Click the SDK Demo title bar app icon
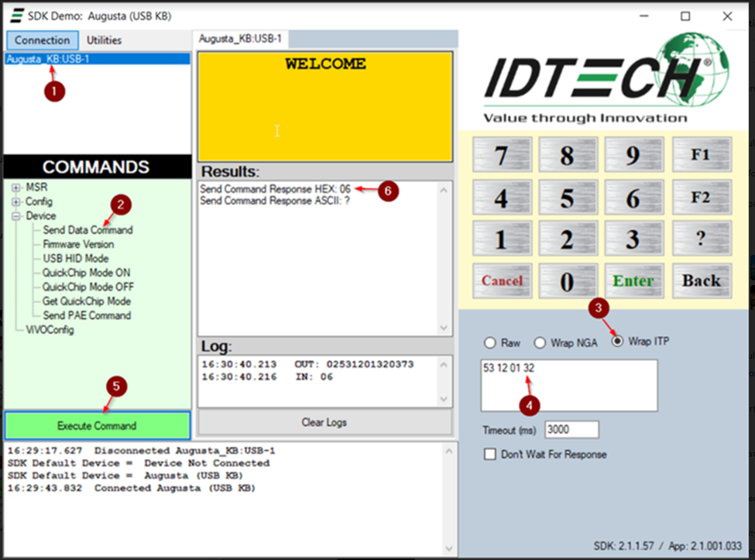This screenshot has width=755, height=560. 17,16
